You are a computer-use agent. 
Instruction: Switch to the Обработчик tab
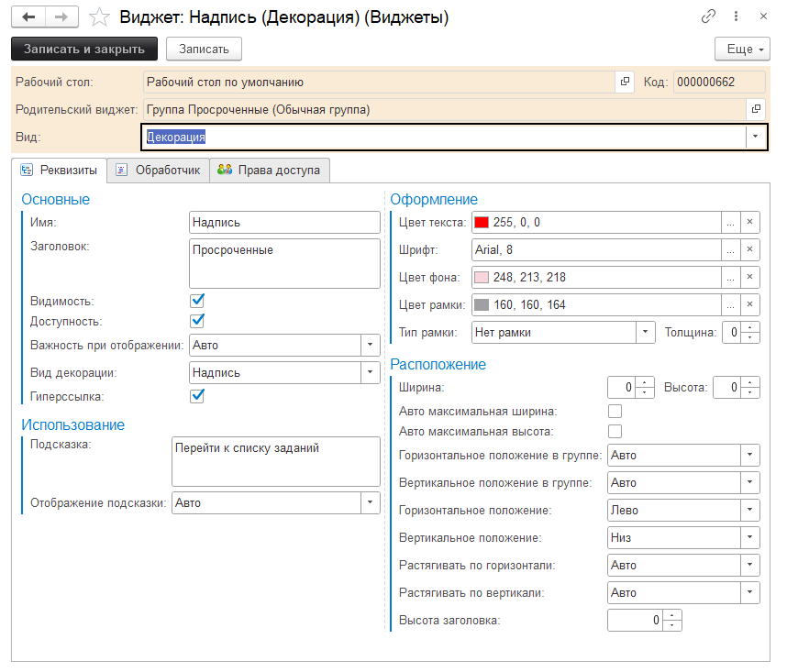158,170
